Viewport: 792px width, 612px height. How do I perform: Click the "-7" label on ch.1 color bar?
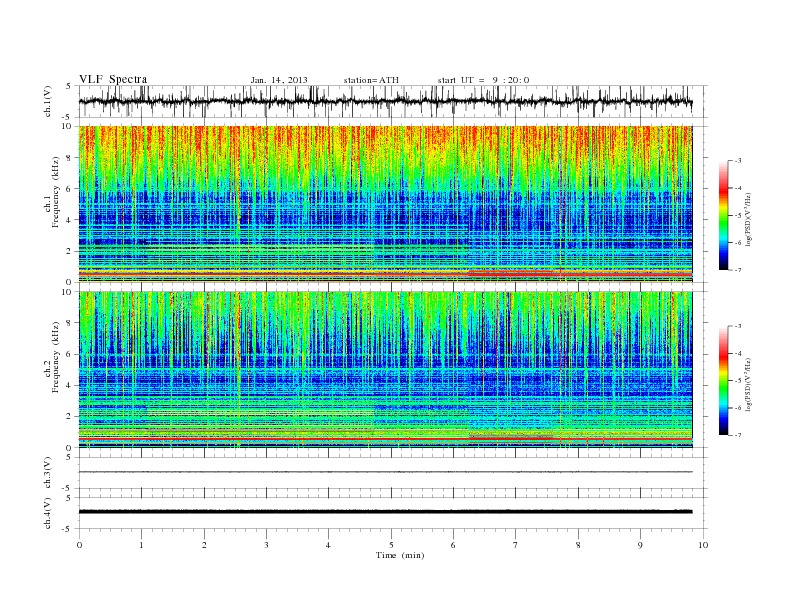[737, 270]
